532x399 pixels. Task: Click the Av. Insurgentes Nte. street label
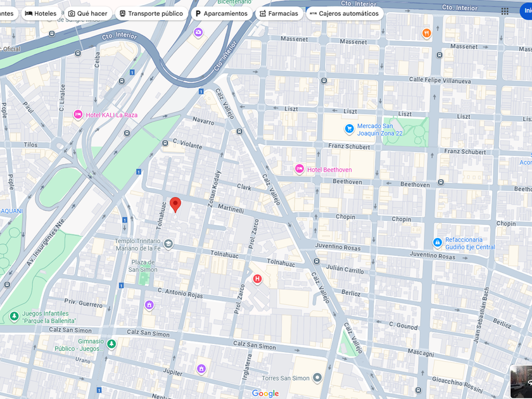46,242
